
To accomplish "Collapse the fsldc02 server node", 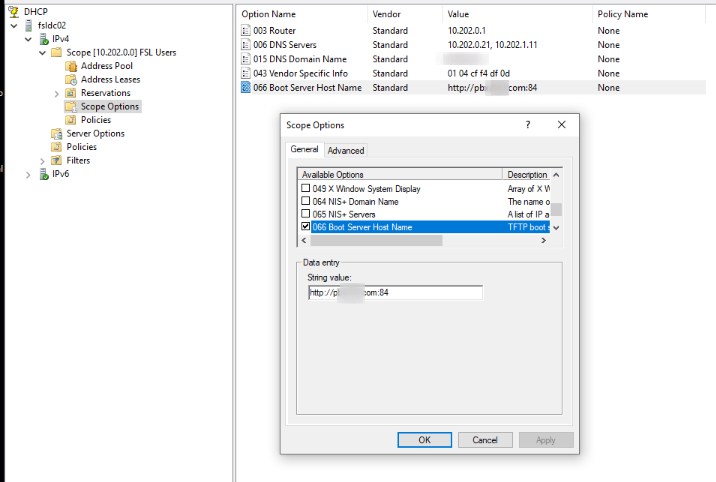I will pos(14,26).
